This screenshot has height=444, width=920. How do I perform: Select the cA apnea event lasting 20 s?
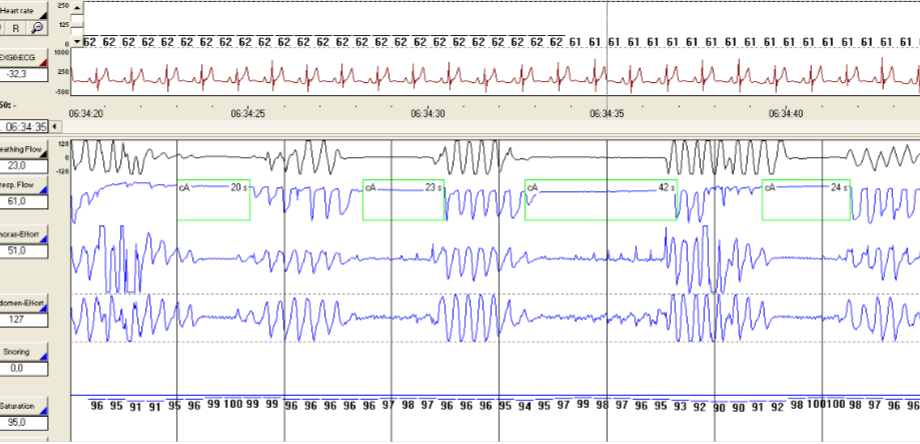click(x=214, y=200)
